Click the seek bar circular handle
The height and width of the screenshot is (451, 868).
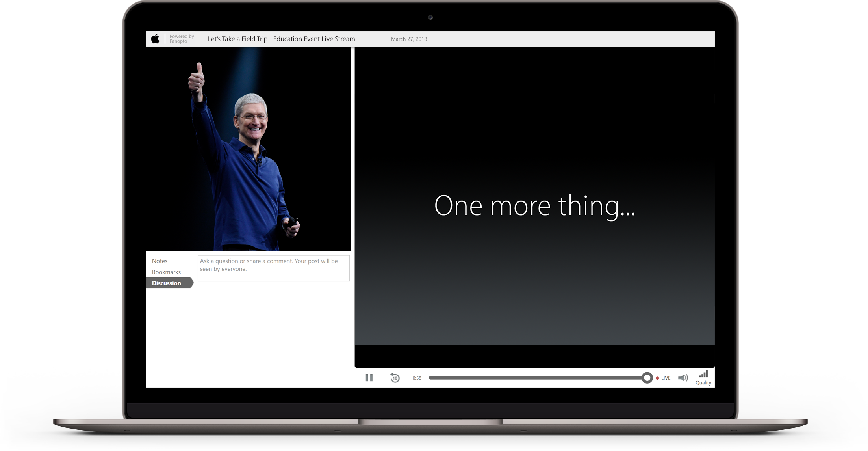point(647,378)
